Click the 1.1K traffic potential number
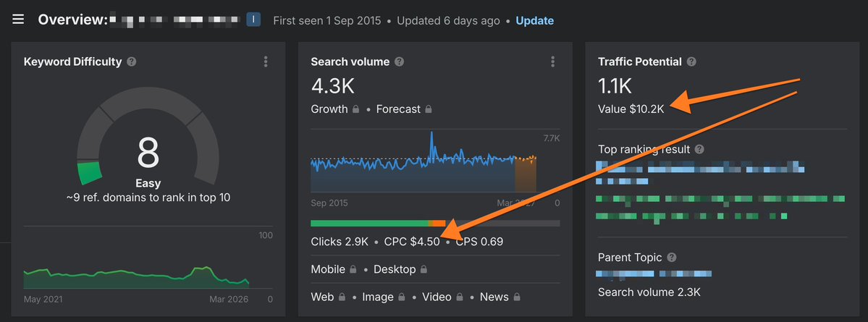This screenshot has width=868, height=322. (615, 86)
